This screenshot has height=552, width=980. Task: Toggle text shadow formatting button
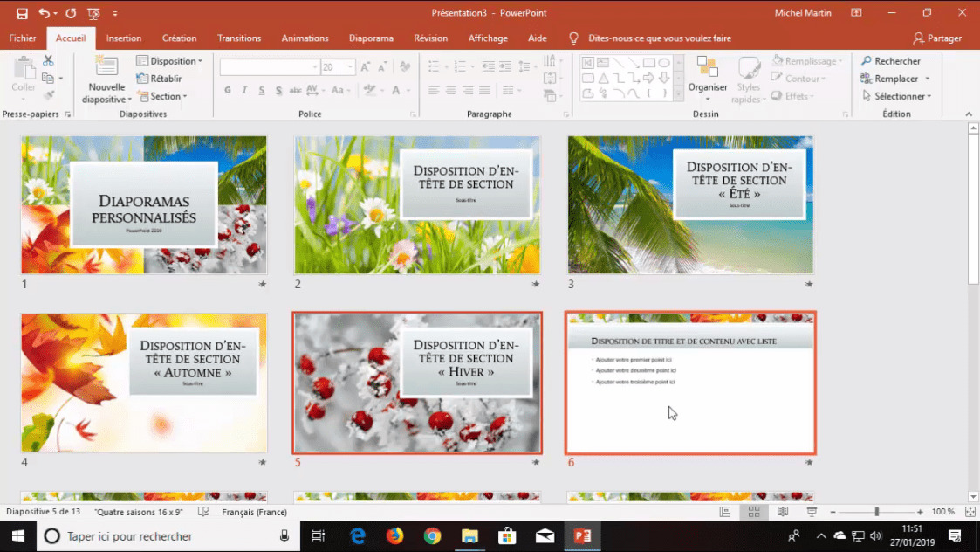click(x=278, y=90)
